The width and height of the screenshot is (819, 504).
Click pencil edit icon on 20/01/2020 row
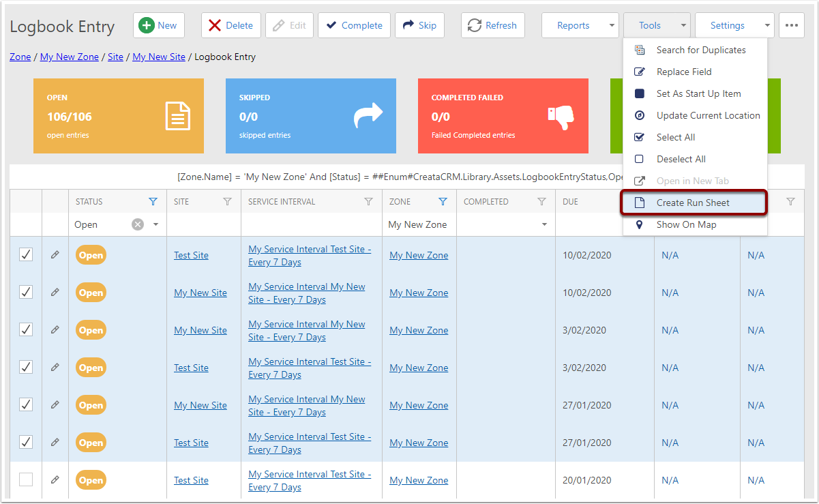pyautogui.click(x=55, y=479)
